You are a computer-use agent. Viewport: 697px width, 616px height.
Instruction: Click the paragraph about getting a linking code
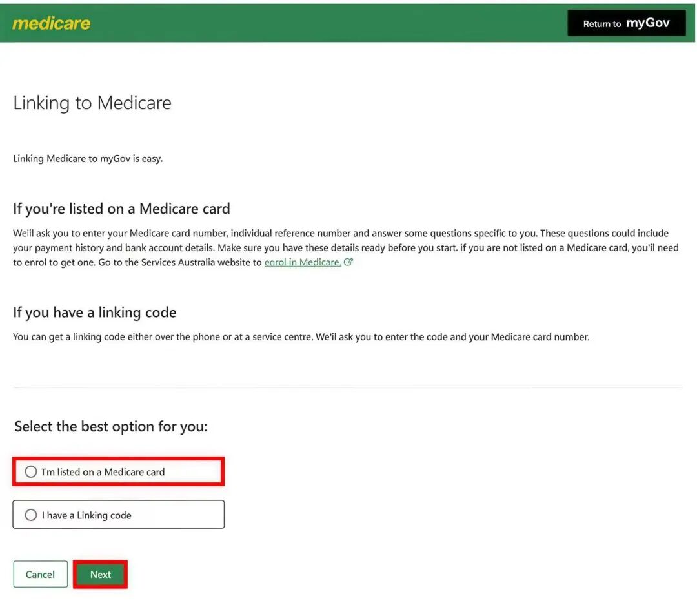[301, 337]
